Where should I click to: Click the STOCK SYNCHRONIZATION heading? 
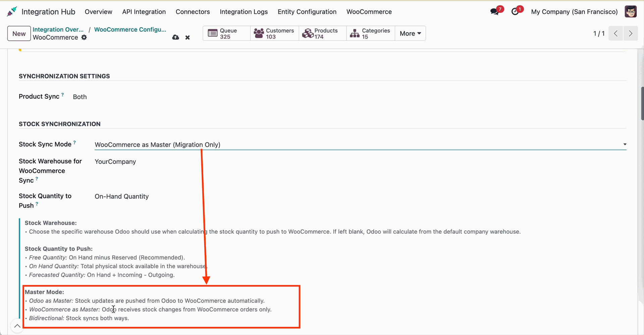[60, 124]
